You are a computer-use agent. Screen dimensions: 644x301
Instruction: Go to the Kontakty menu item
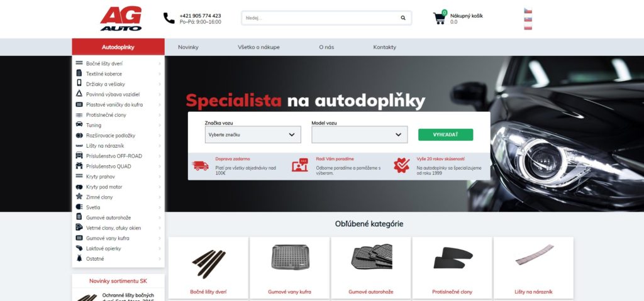(384, 47)
